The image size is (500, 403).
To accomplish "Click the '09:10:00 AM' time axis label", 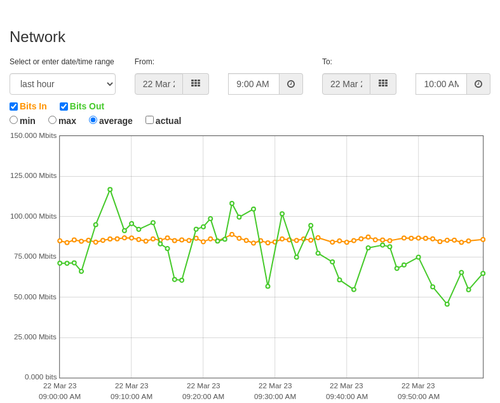I will coord(131,397).
